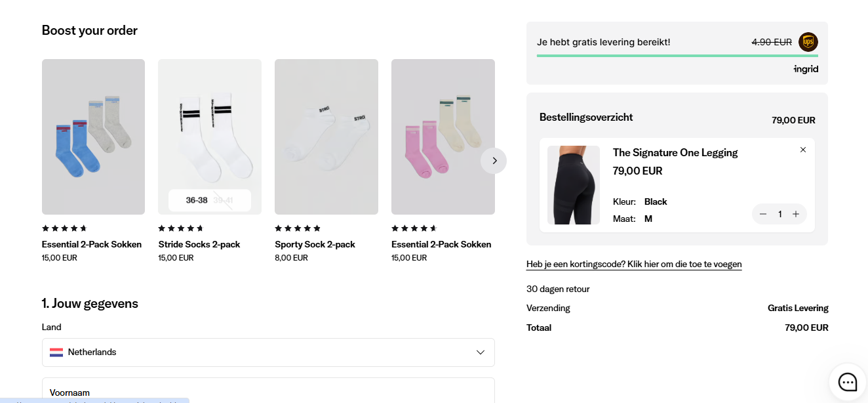868x403 pixels.
Task: Select size 36-38 for Stride Socks
Action: pos(197,200)
